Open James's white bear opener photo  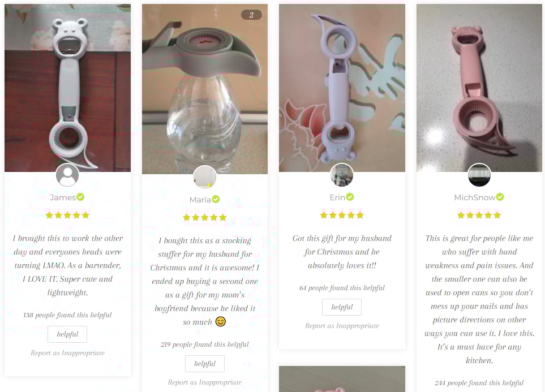point(67,88)
